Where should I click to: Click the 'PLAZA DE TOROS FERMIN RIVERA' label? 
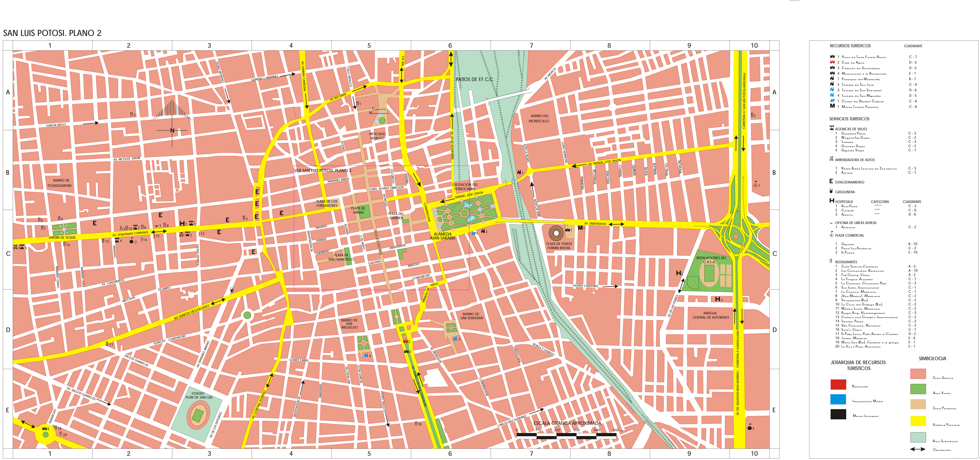click(559, 246)
